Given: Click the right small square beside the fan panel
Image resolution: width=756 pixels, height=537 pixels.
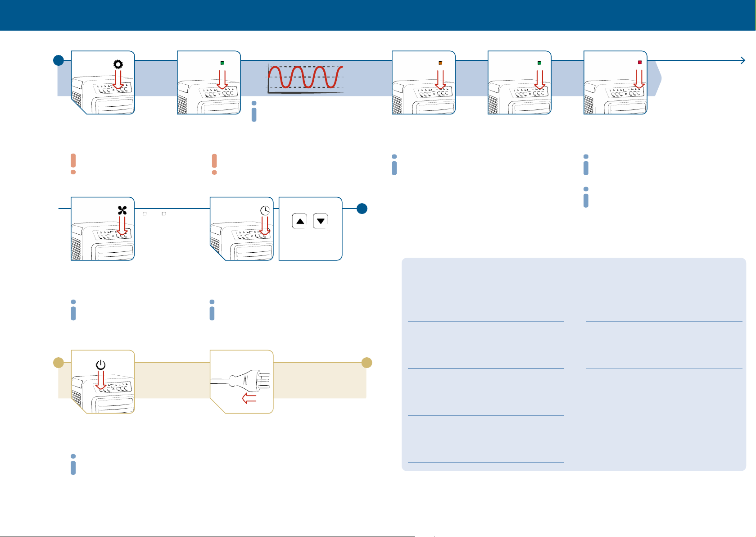Looking at the screenshot, I should (x=164, y=214).
